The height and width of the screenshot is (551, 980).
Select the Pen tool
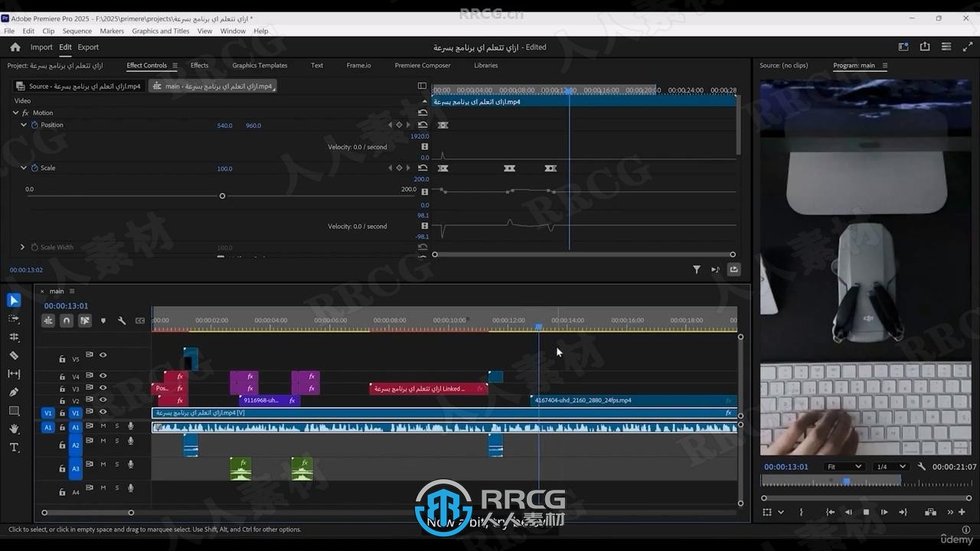coord(14,392)
